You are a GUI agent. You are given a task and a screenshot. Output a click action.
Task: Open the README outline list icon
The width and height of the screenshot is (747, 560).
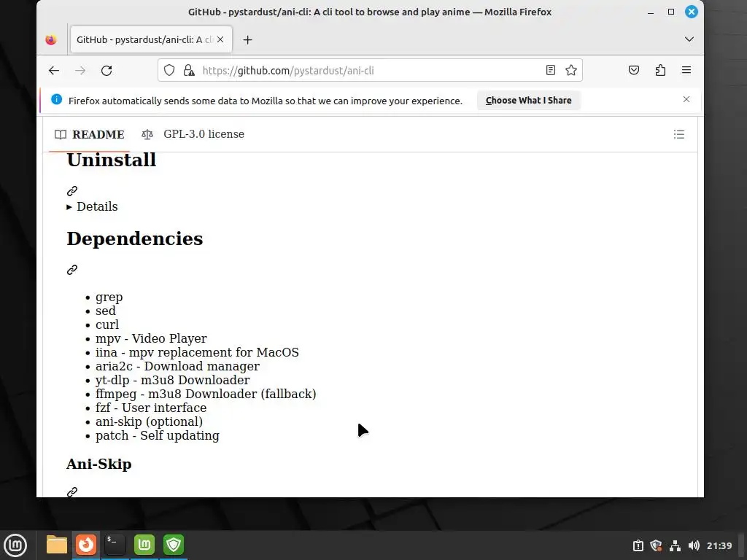click(x=679, y=134)
